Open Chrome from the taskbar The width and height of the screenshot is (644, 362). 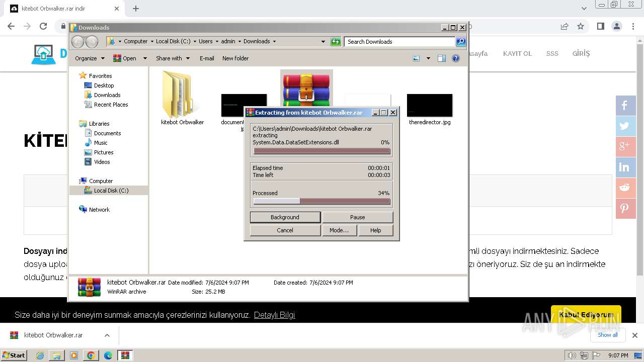pyautogui.click(x=91, y=355)
